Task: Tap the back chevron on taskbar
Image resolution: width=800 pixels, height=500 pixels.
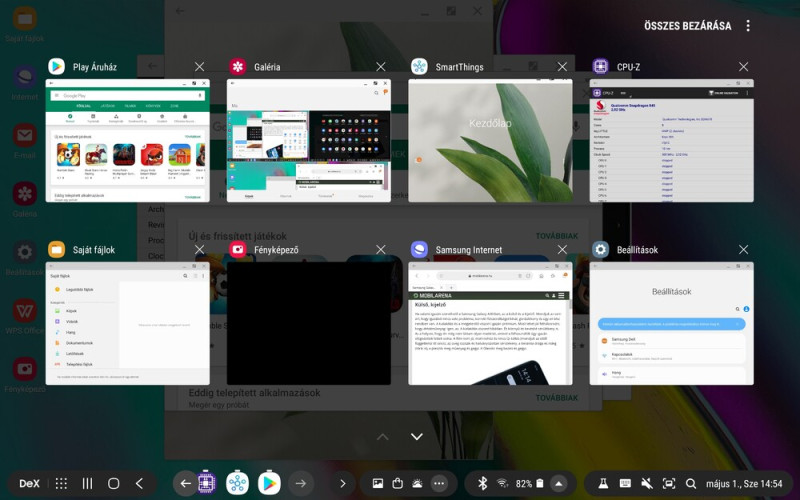Action: tap(139, 484)
